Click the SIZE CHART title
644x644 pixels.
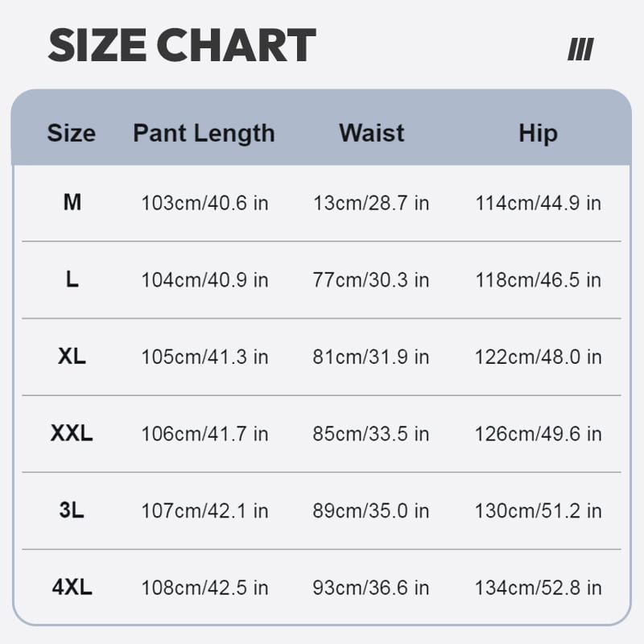(182, 46)
